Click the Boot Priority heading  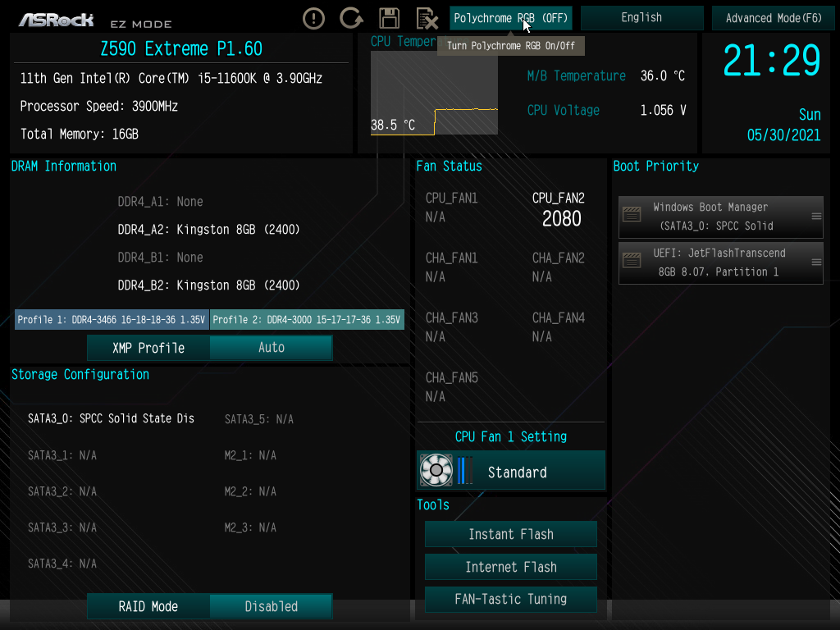[x=655, y=166]
